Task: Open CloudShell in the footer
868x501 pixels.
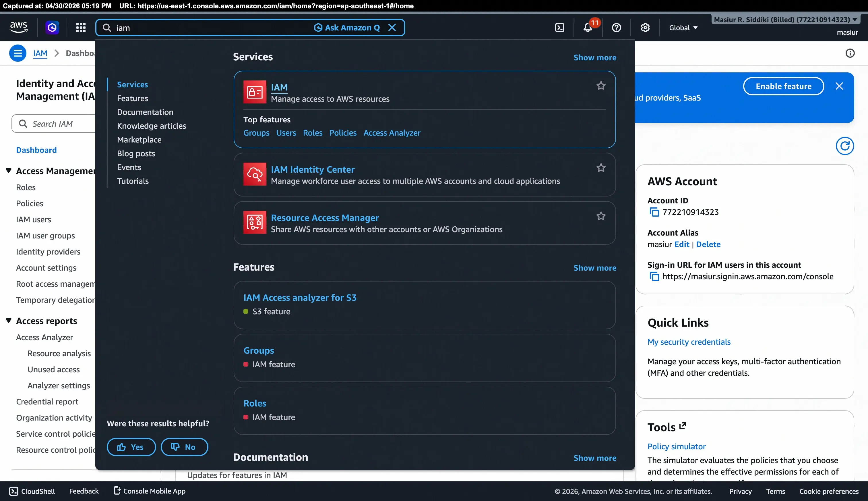Action: pos(32,491)
